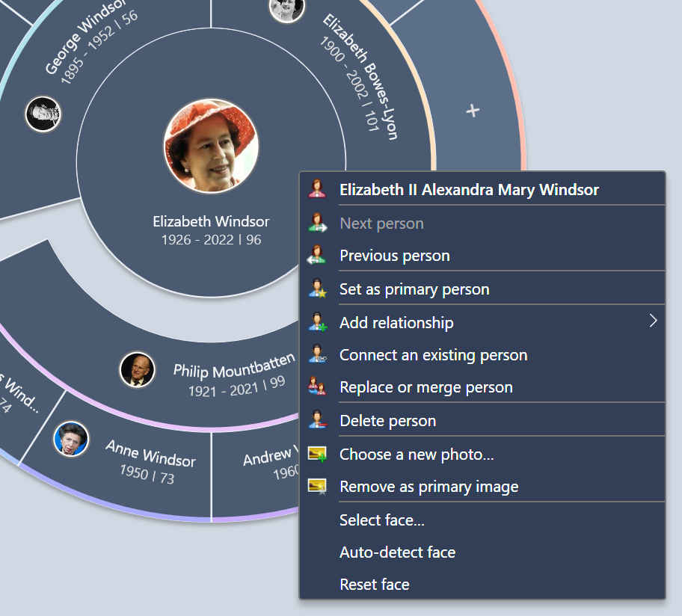Click the Choose a new photo icon
Viewport: 682px width, 616px height.
click(317, 455)
